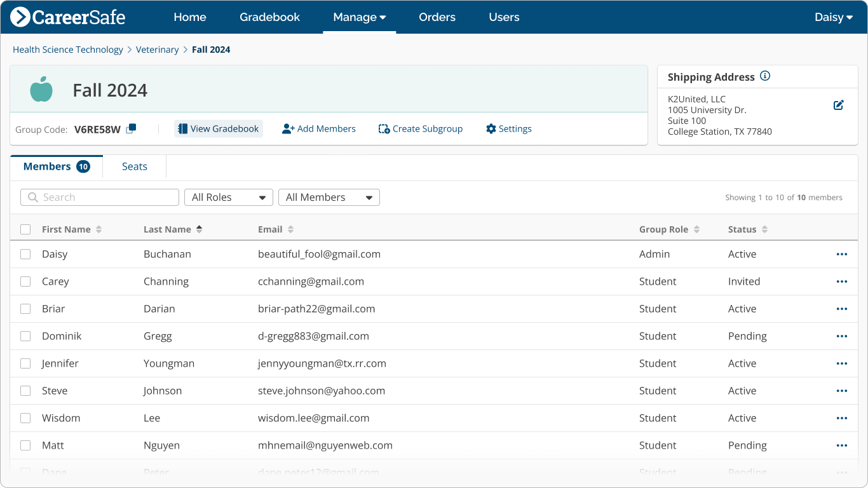Click inside the member search field

[x=99, y=197]
